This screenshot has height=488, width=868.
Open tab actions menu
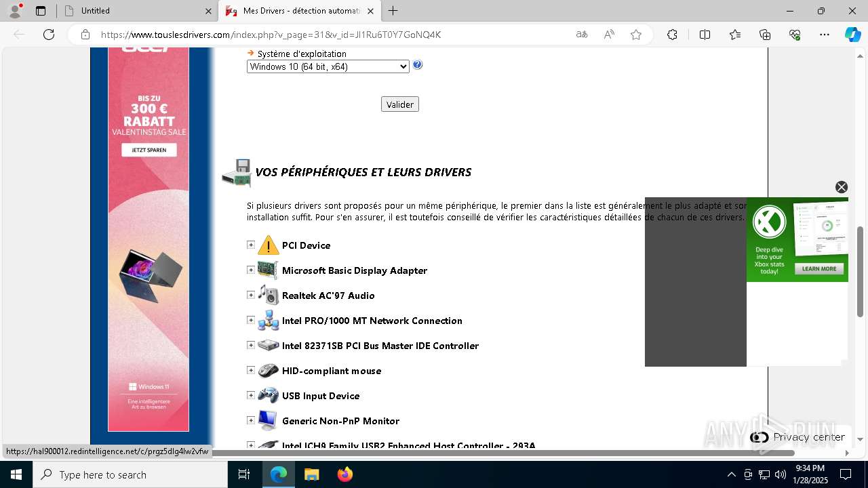(41, 11)
